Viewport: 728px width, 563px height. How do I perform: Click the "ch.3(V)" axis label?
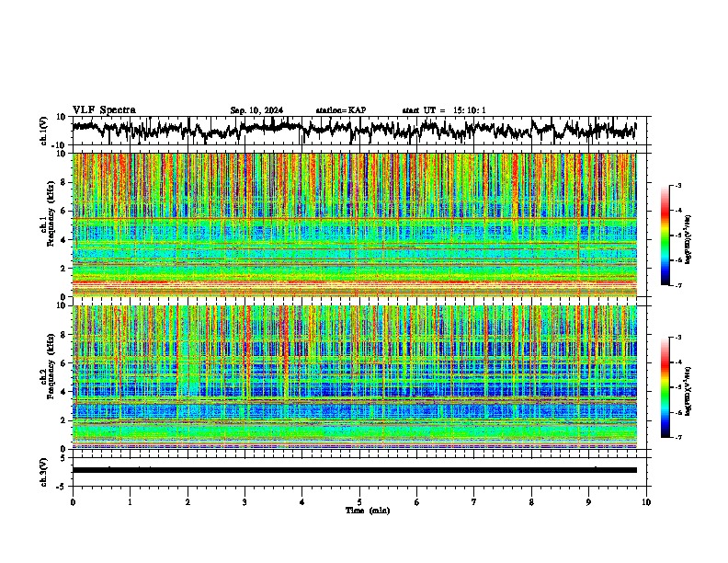tap(44, 472)
